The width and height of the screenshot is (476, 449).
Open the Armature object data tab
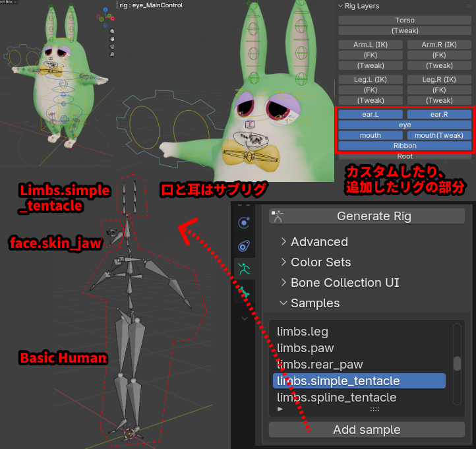coord(243,268)
